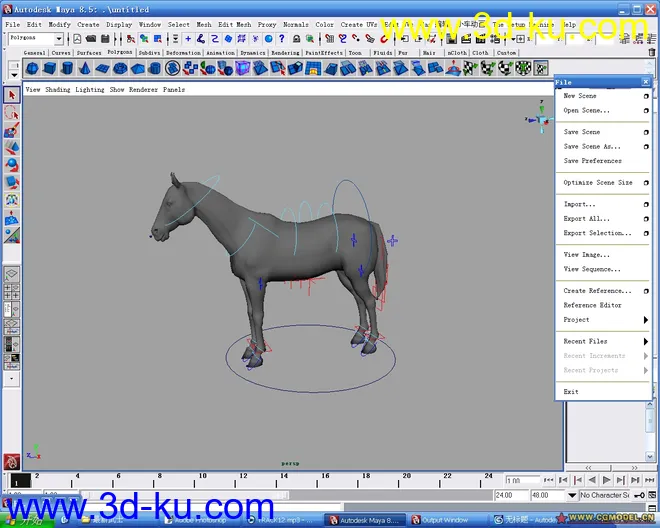
Task: Open the option box for Save Scene
Action: click(x=646, y=132)
